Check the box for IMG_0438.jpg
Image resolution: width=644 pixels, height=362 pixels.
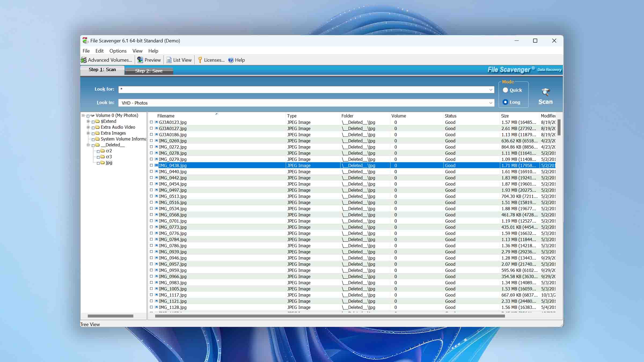pyautogui.click(x=151, y=165)
